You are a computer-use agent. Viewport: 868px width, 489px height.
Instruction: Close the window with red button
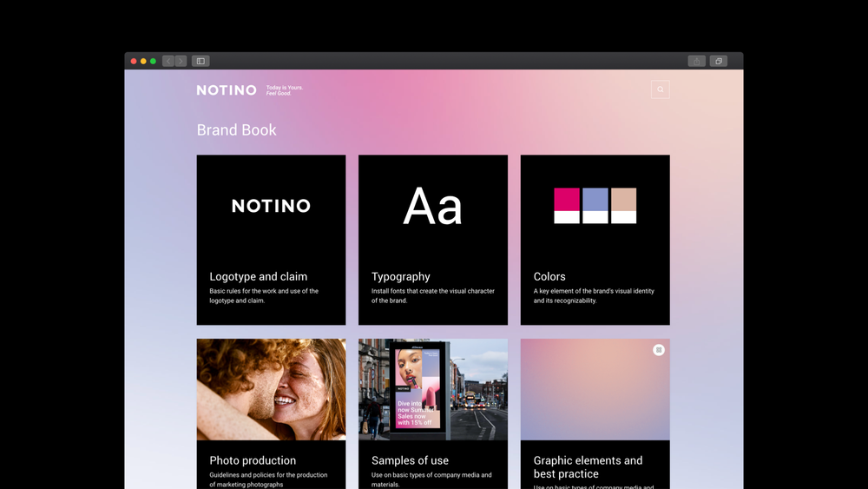pos(134,61)
